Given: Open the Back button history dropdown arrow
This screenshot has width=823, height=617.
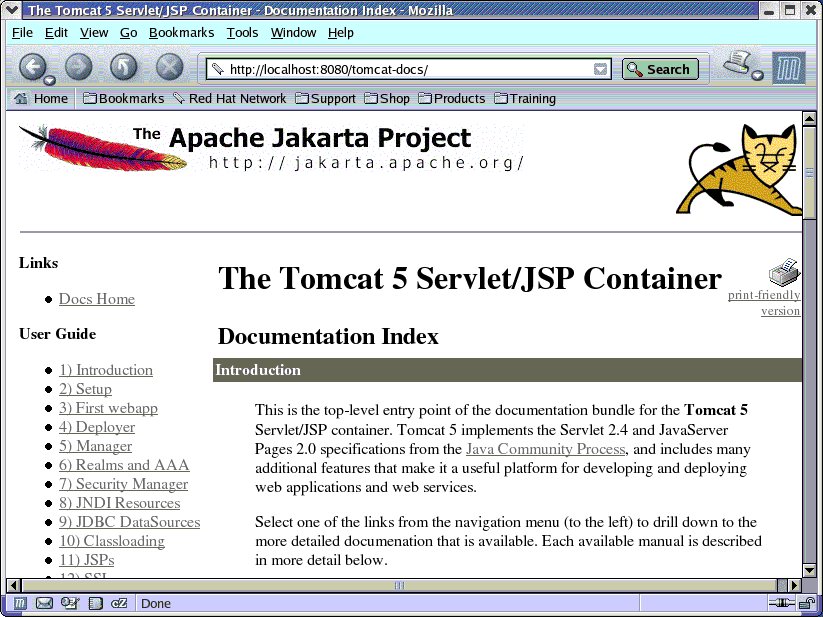Looking at the screenshot, I should pos(50,80).
